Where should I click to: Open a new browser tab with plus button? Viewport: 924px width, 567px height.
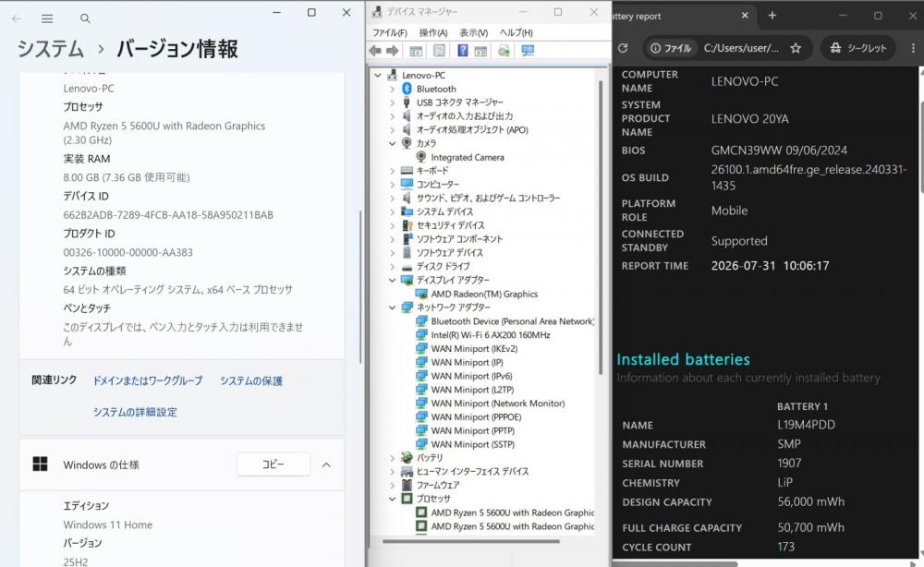click(x=772, y=16)
